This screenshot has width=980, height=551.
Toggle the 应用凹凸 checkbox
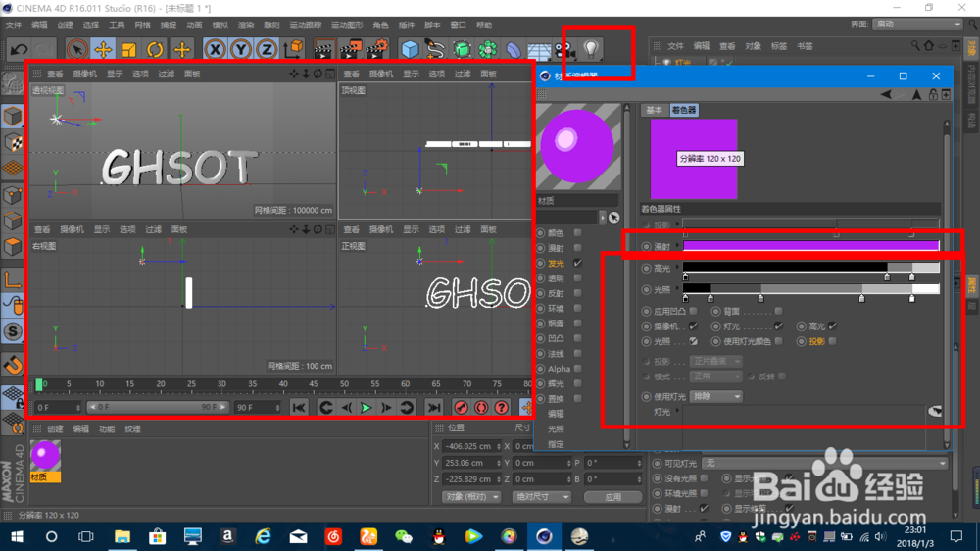coord(693,311)
